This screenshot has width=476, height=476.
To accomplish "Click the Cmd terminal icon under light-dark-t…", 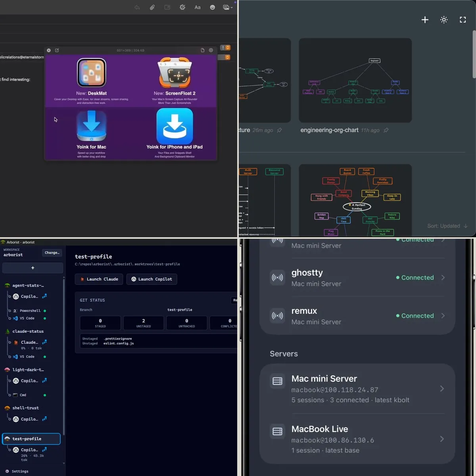I will [x=15, y=395].
